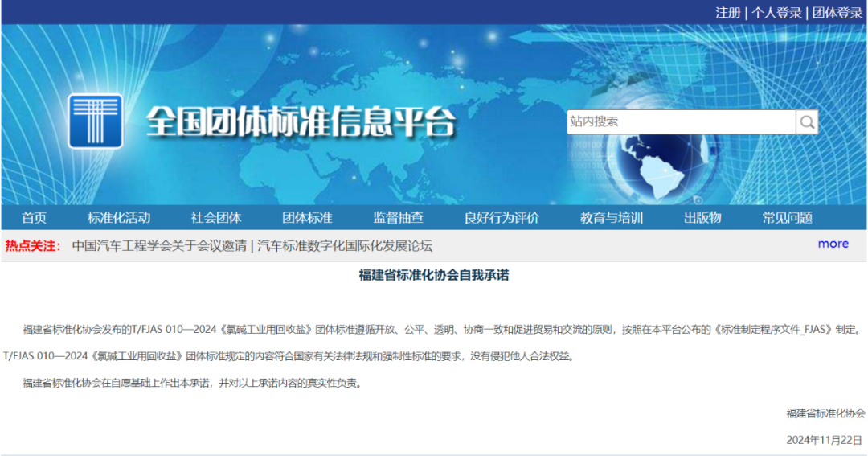Image resolution: width=868 pixels, height=456 pixels.
Task: Click the paragraph starting 福建省标准化协会在自愿基础上
Action: [x=194, y=383]
